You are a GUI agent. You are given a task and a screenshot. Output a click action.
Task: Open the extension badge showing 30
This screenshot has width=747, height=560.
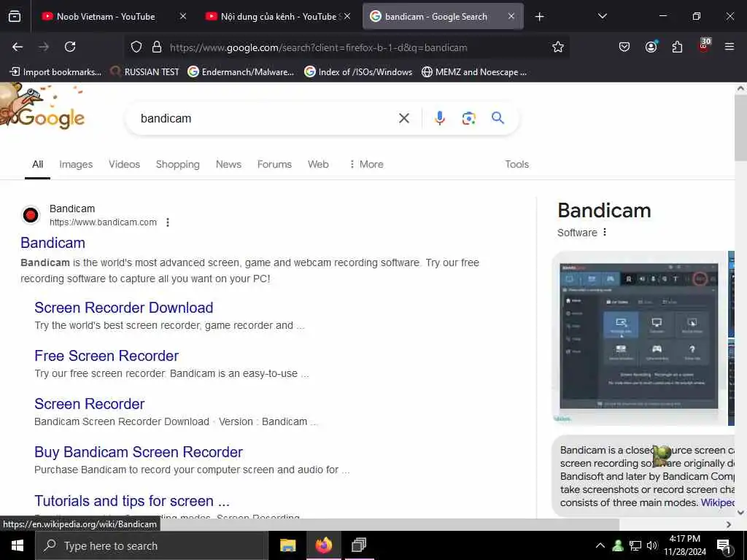(x=704, y=46)
